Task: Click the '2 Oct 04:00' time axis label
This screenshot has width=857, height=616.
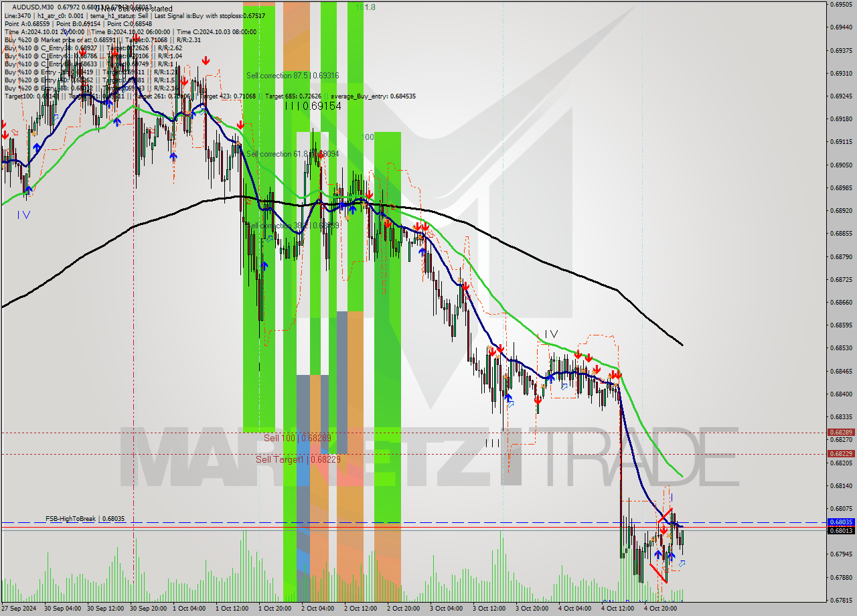Action: (319, 609)
